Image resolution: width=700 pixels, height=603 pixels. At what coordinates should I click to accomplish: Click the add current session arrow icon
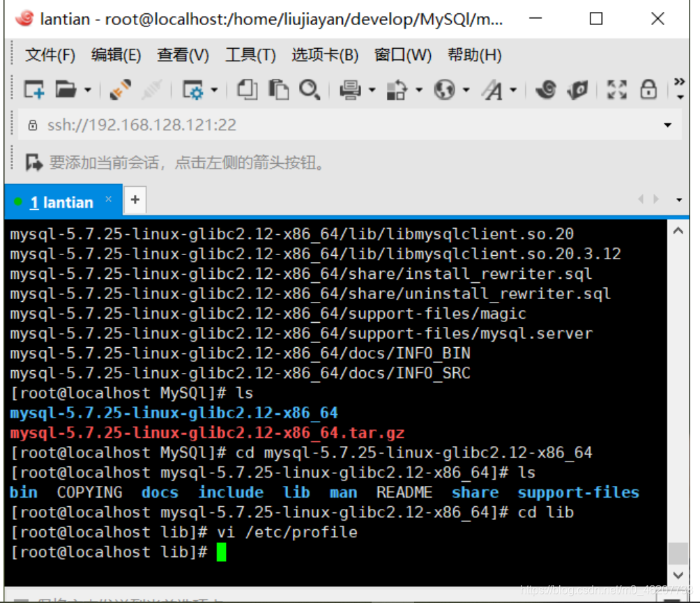pos(34,162)
